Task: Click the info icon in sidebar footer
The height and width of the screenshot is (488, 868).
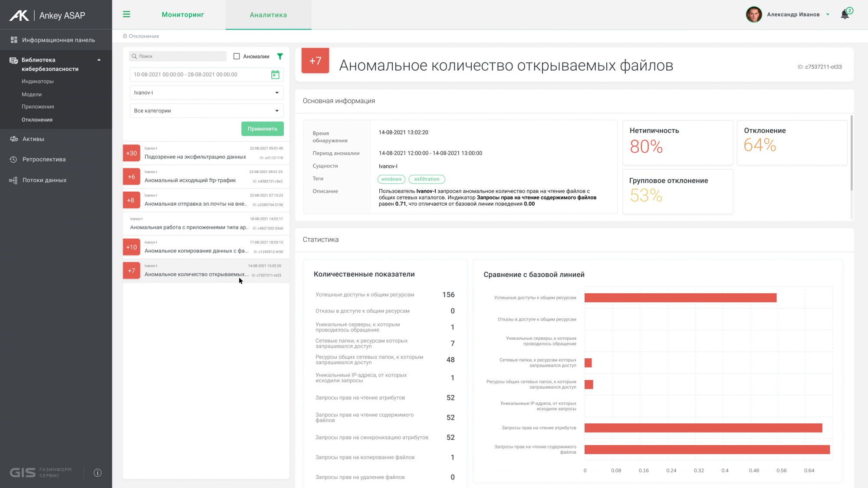Action: click(98, 473)
